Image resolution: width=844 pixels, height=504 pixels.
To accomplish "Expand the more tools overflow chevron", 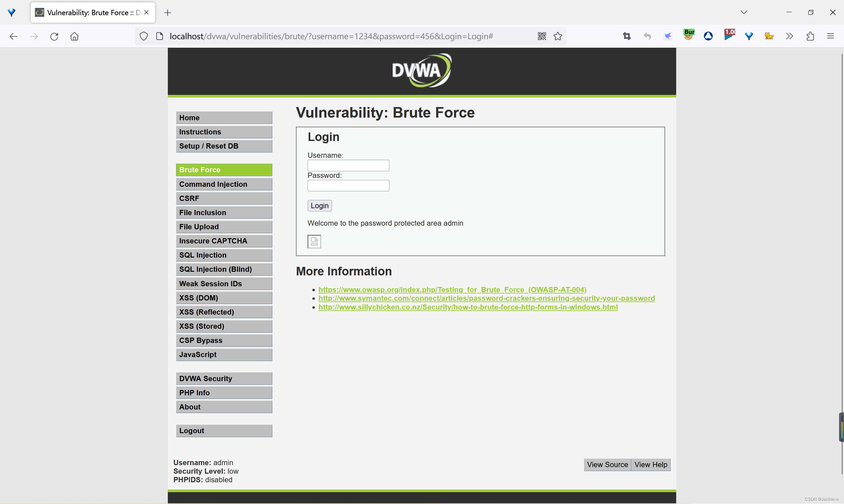I will (789, 36).
